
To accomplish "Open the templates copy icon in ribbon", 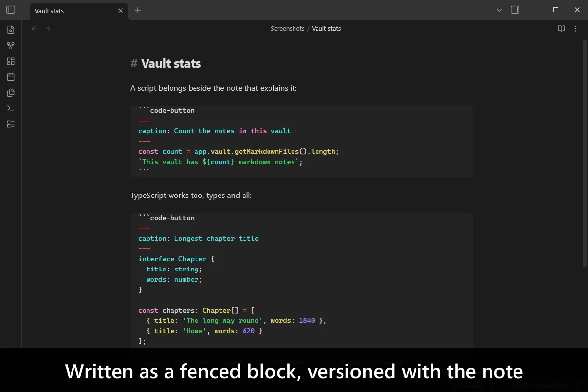I will point(11,93).
